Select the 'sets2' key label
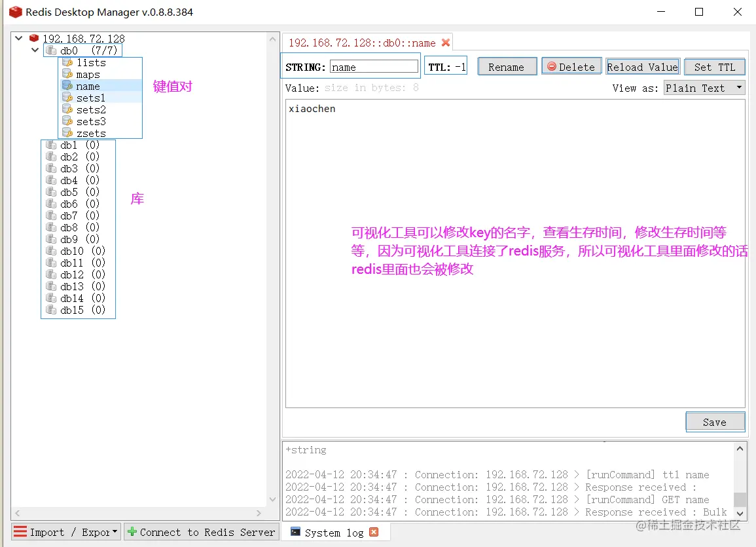The image size is (756, 547). (x=91, y=110)
